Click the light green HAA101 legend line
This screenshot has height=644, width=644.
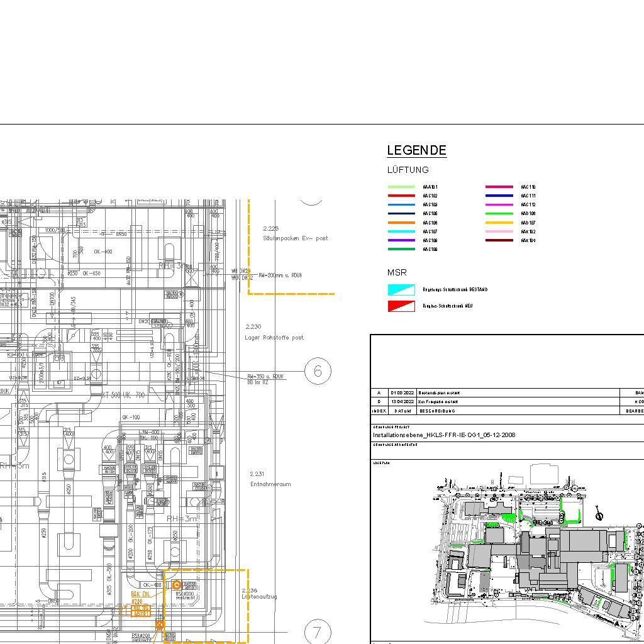tap(401, 187)
